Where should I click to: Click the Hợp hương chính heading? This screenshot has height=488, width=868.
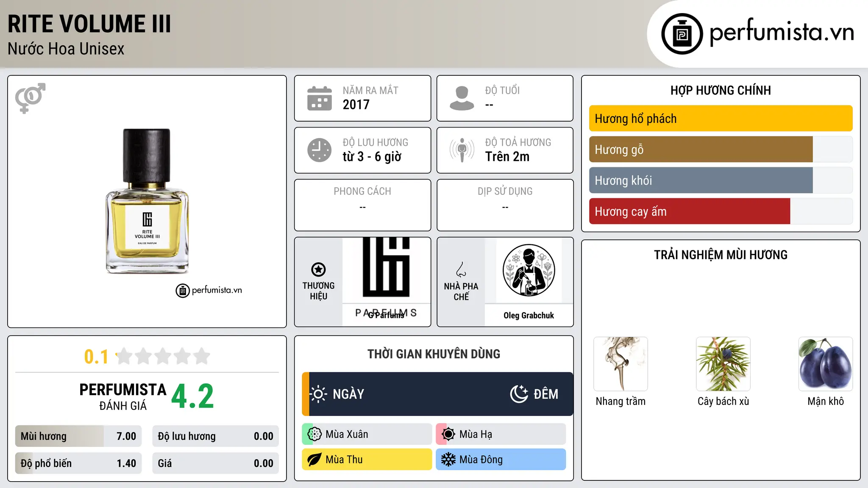coord(721,91)
